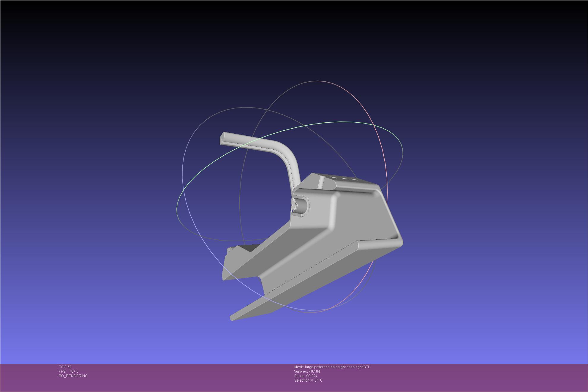Click the FOV: 60 readout

pyautogui.click(x=65, y=367)
